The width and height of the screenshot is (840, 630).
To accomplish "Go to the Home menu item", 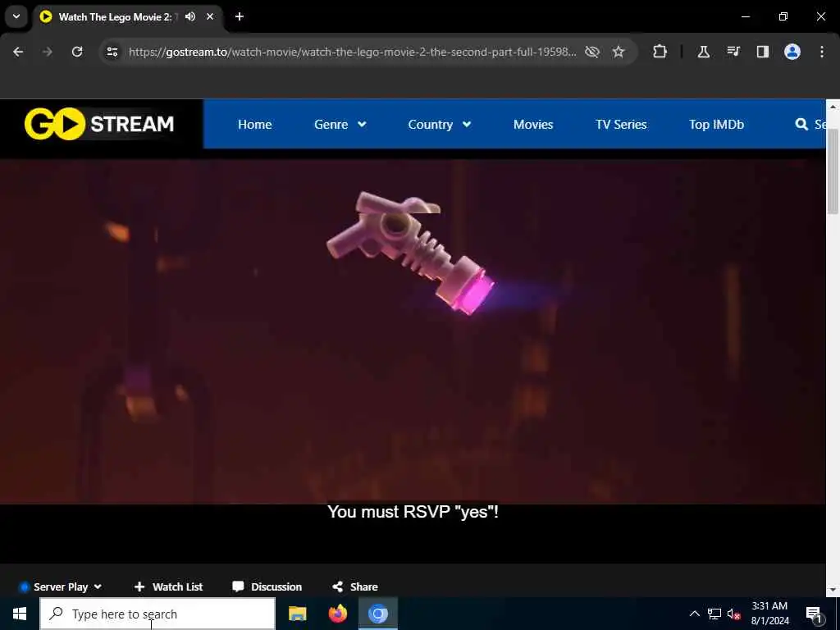I will pos(255,125).
